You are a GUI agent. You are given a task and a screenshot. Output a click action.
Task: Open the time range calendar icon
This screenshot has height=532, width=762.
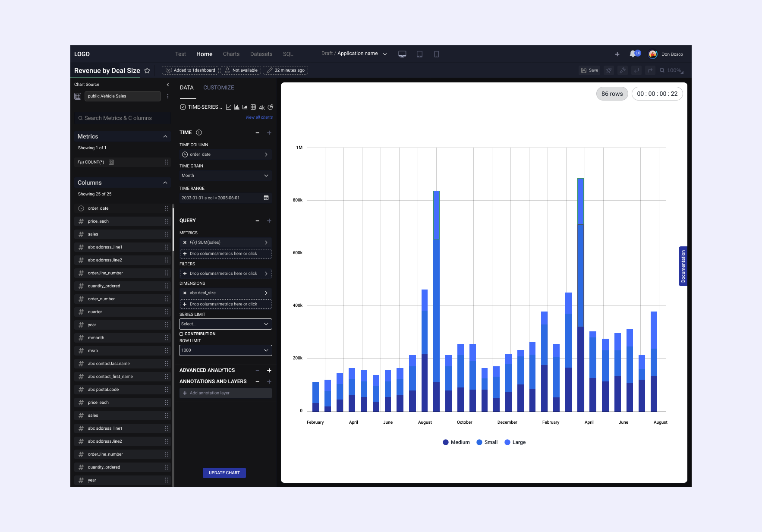pyautogui.click(x=266, y=198)
